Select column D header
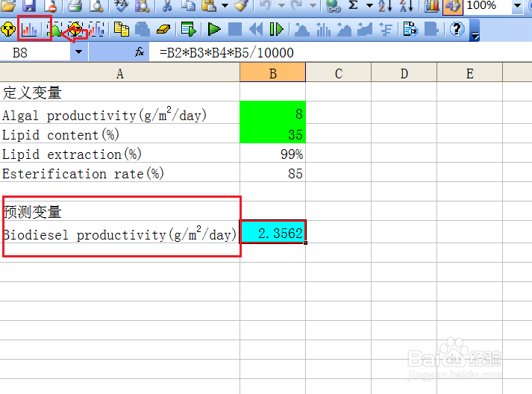 pyautogui.click(x=404, y=72)
